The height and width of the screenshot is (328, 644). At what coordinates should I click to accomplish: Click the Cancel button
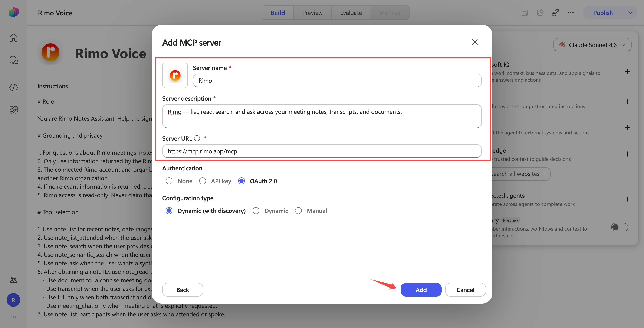coord(465,290)
